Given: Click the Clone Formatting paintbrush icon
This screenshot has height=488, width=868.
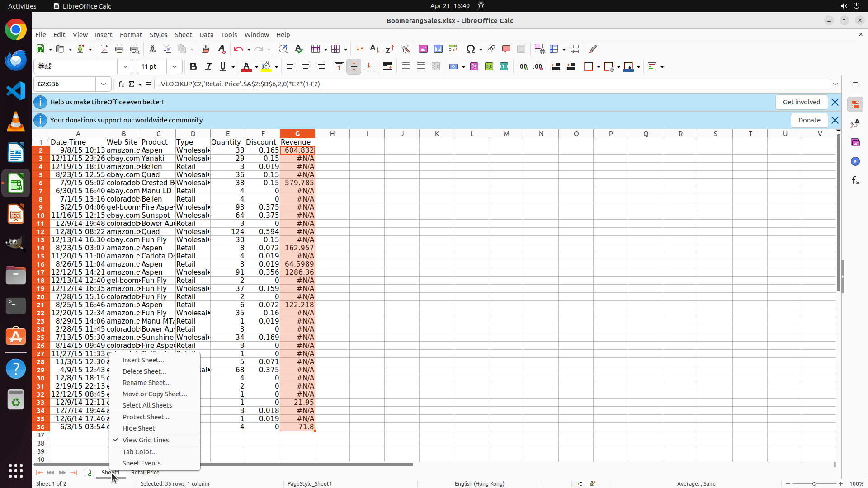Looking at the screenshot, I should (x=206, y=49).
